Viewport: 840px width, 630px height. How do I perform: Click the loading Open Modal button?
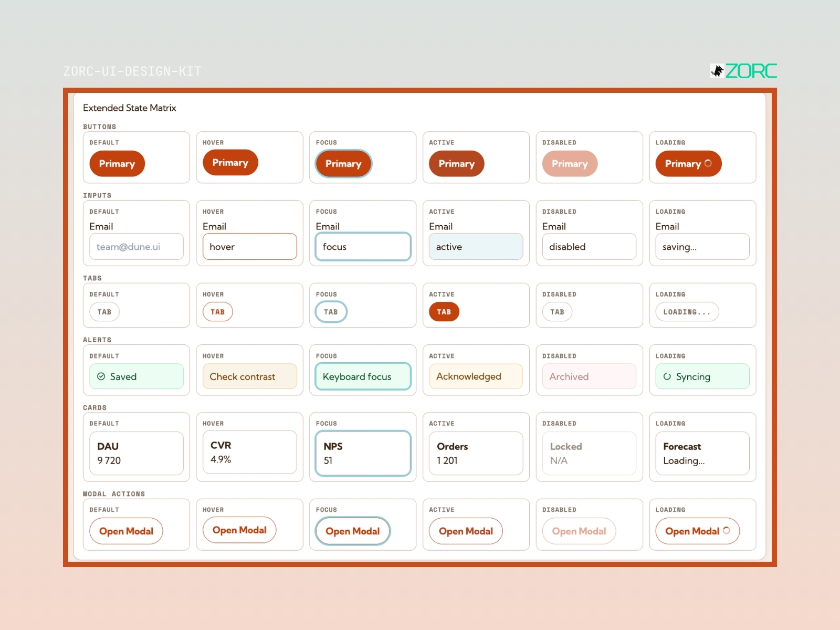[x=697, y=531]
